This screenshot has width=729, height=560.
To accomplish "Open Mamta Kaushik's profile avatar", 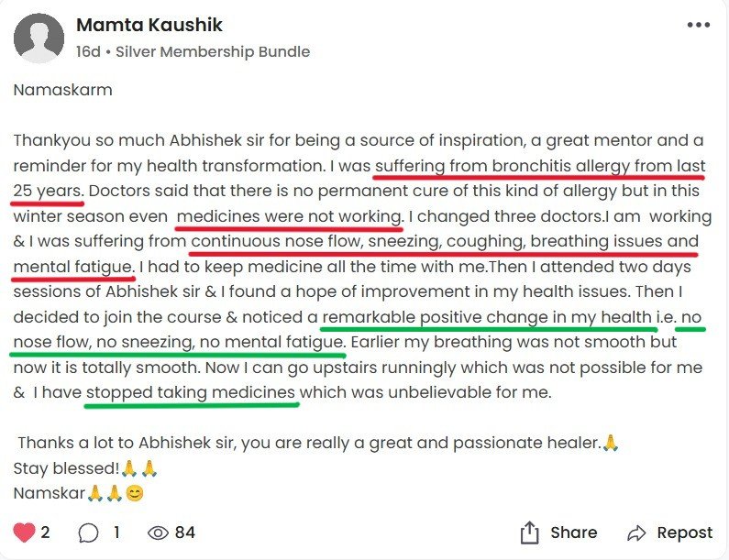I will click(39, 38).
